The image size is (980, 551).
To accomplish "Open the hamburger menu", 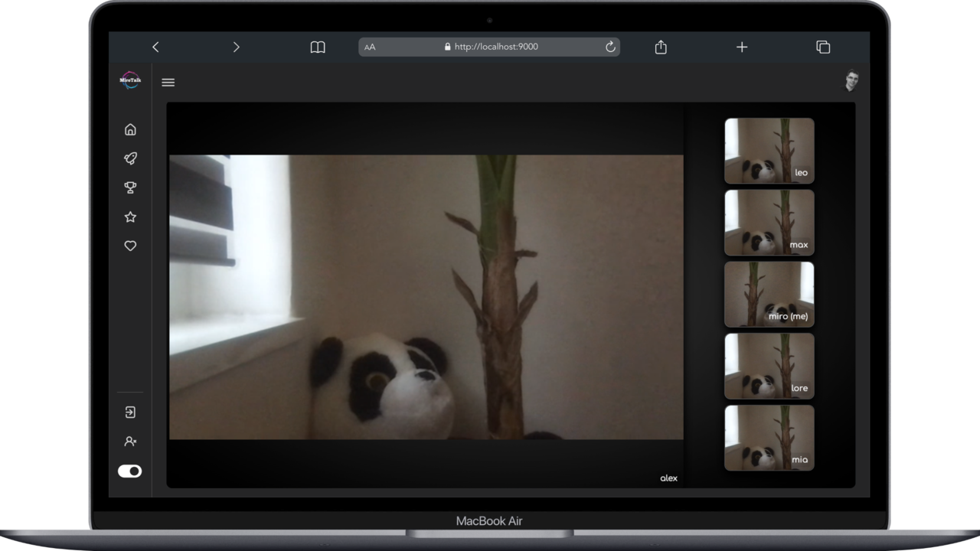I will (x=168, y=82).
